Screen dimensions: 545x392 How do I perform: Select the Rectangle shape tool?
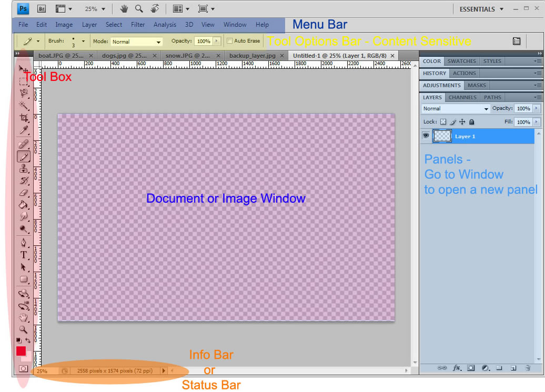(23, 279)
